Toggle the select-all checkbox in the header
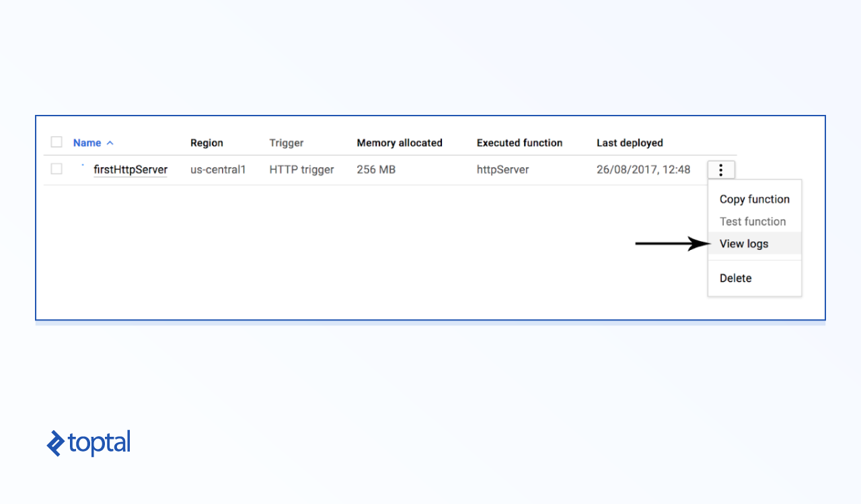This screenshot has width=861, height=504. click(57, 141)
